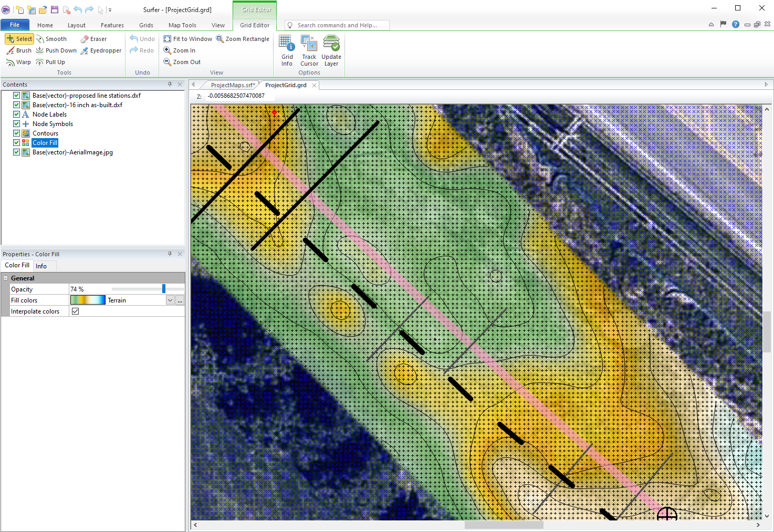Open Grid Info
Viewport: 774px width, 532px height.
coord(287,49)
